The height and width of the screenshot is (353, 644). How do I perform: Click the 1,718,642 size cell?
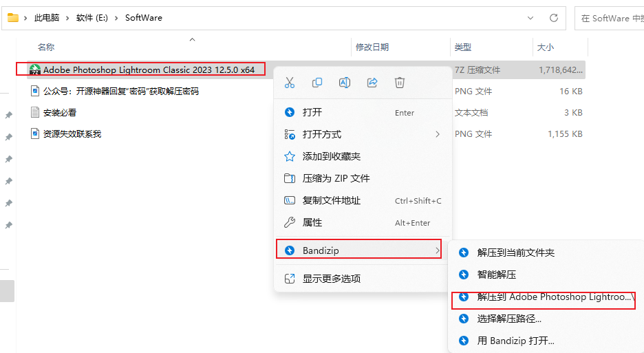(x=561, y=70)
